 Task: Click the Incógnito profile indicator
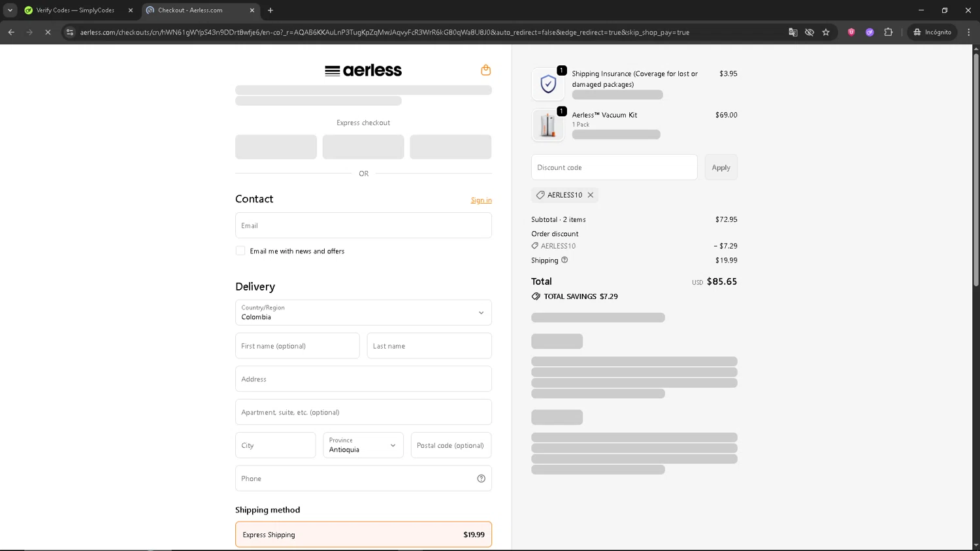click(932, 32)
